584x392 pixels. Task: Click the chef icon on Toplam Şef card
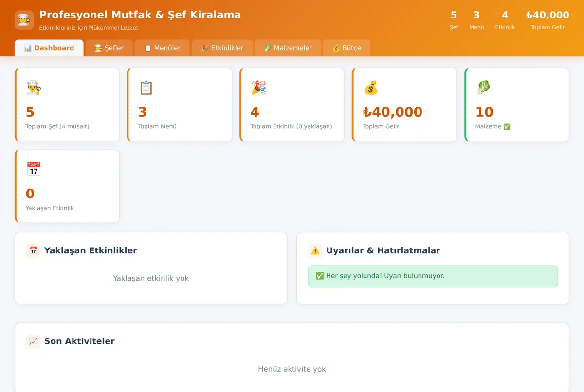pos(34,88)
